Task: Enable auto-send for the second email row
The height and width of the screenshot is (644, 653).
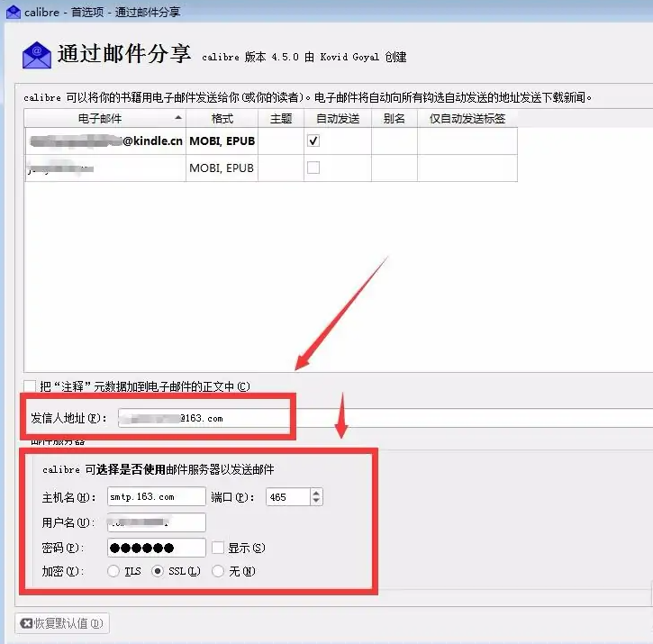Action: (x=313, y=168)
